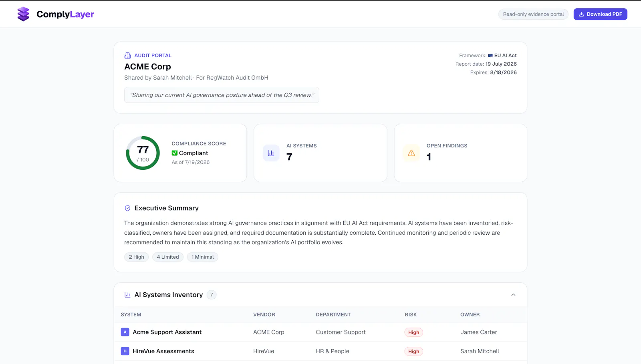
Task: Click the Read-only evidence portal badge
Action: (x=533, y=14)
